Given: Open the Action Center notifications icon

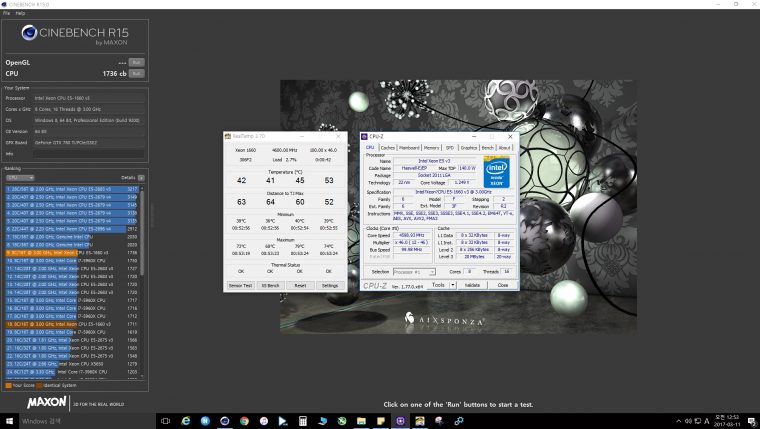Looking at the screenshot, I should click(751, 421).
